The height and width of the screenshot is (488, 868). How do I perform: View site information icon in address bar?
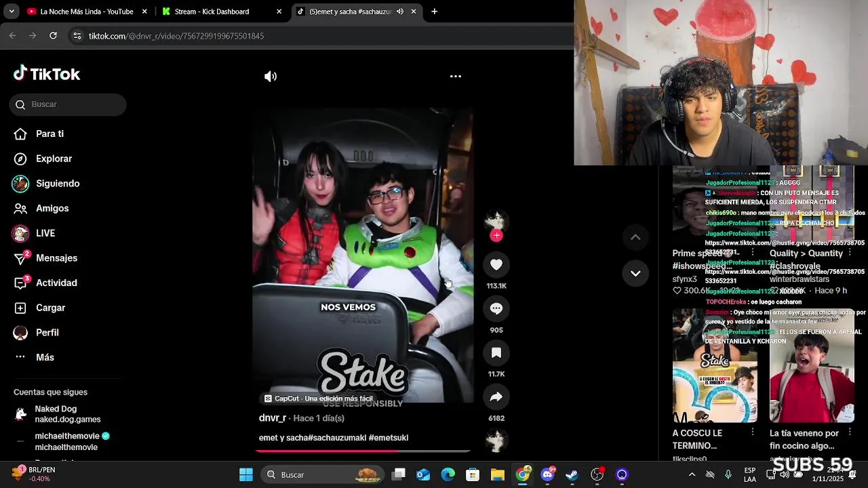(x=77, y=36)
